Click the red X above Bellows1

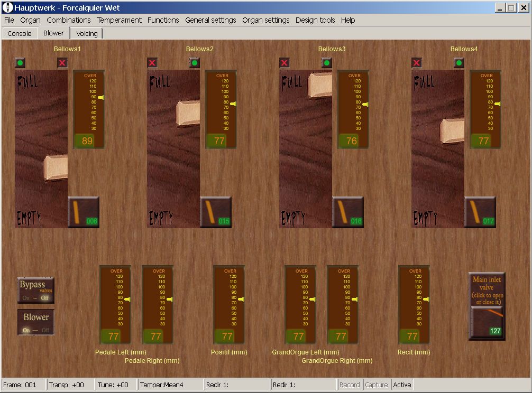point(62,63)
